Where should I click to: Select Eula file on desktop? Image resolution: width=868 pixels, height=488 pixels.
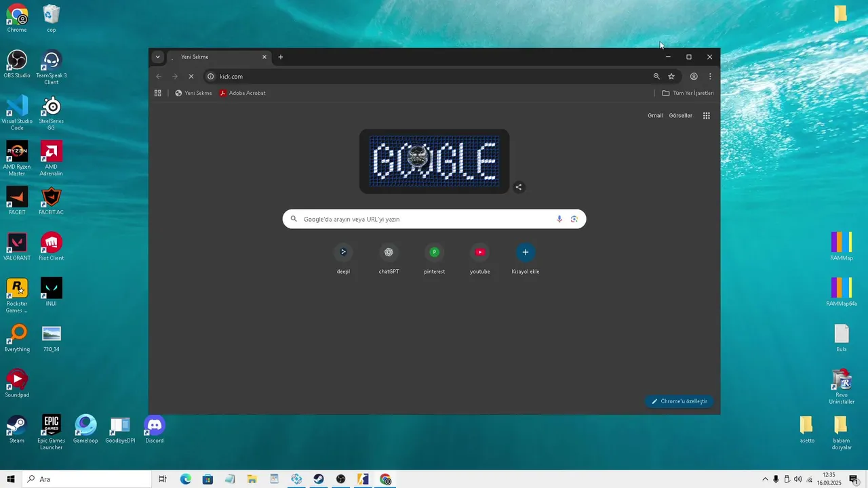point(842,338)
